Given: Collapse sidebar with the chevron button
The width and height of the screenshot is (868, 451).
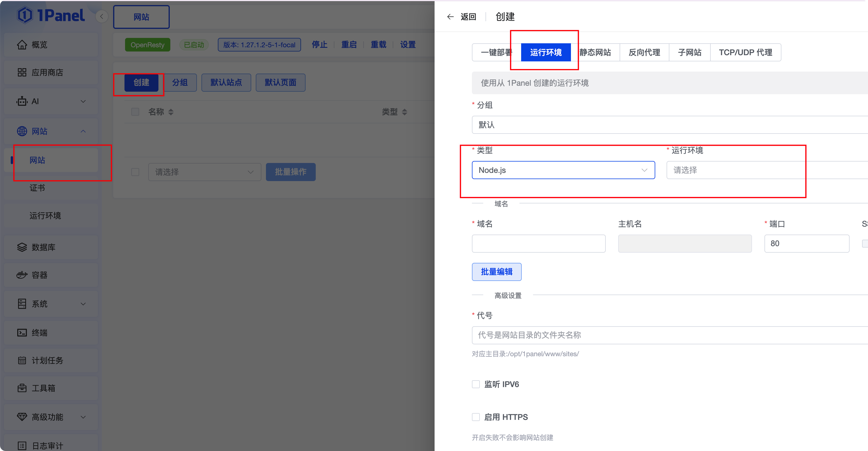Looking at the screenshot, I should (101, 16).
